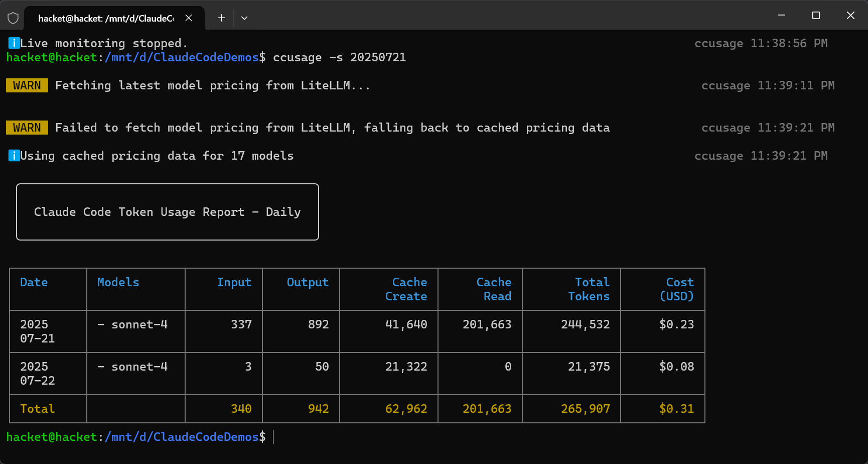Click the shield icon in title bar
Image resolution: width=868 pixels, height=464 pixels.
pos(13,18)
